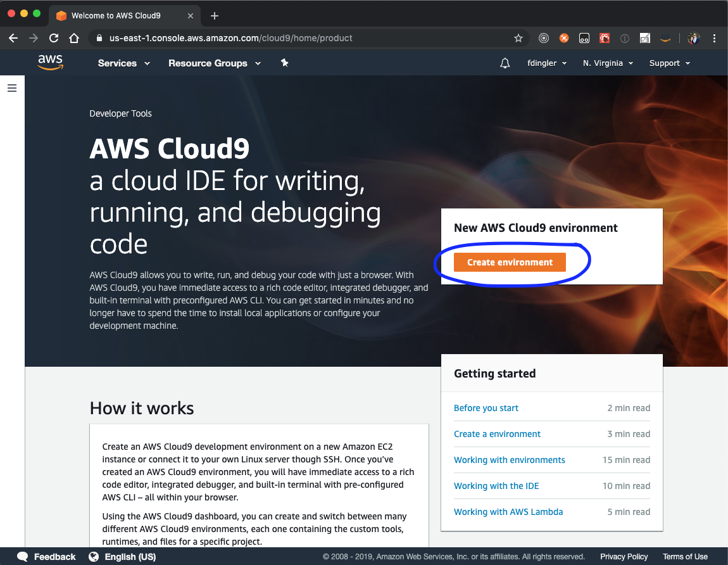The height and width of the screenshot is (565, 728).
Task: Open the Create a environment link
Action: click(x=497, y=434)
